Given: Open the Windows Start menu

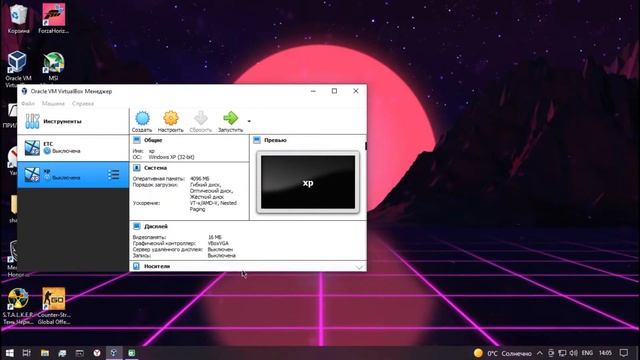Looking at the screenshot, I should coord(9,353).
